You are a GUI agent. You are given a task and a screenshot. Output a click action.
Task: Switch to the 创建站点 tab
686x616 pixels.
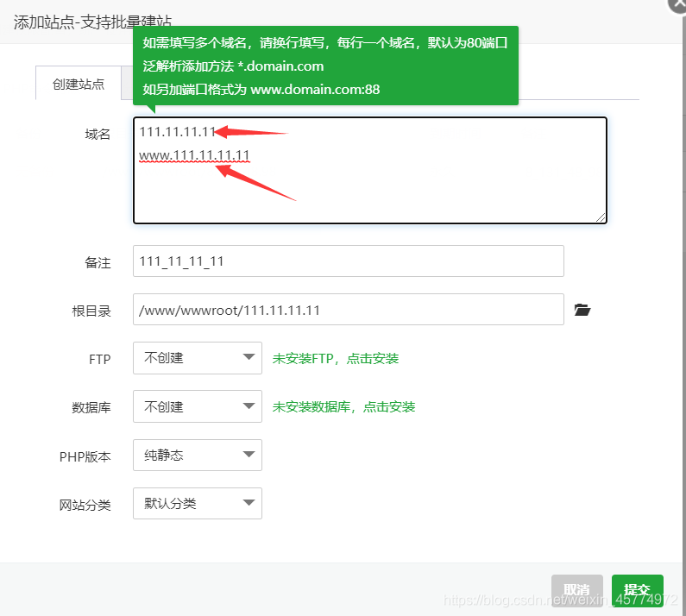tap(79, 84)
